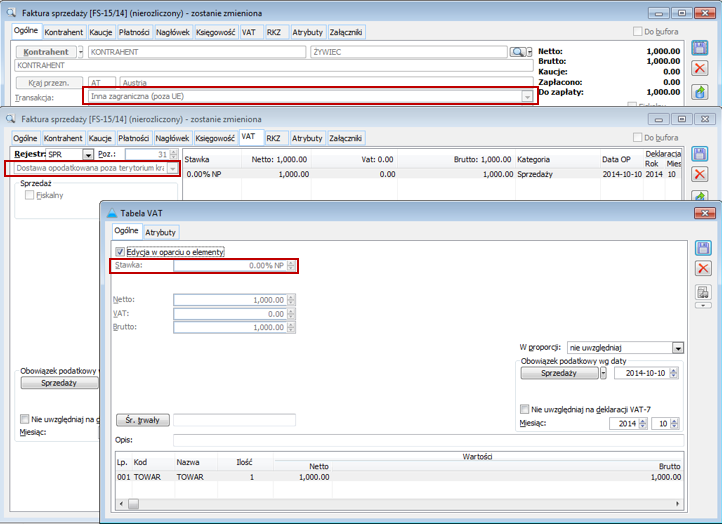The width and height of the screenshot is (722, 525).
Task: Enable 'Nie uwzględniaj na deklaracji VAT-7' checkbox
Action: pyautogui.click(x=525, y=409)
